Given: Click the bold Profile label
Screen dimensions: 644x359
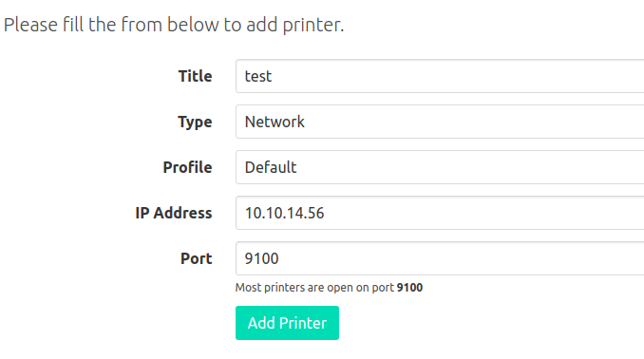Looking at the screenshot, I should 187,167.
